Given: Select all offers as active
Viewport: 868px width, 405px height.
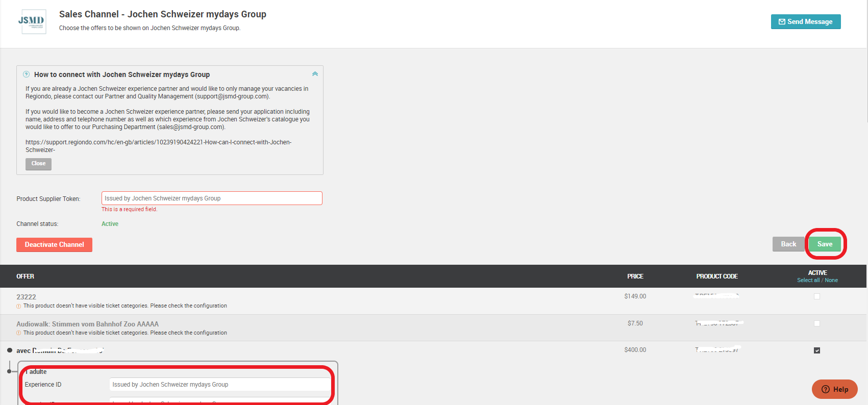Looking at the screenshot, I should tap(808, 281).
